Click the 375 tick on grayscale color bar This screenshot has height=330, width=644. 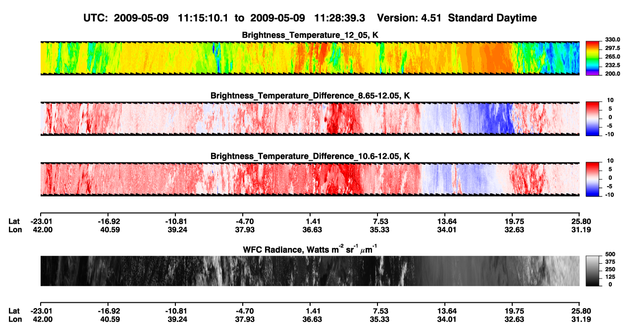pyautogui.click(x=609, y=262)
